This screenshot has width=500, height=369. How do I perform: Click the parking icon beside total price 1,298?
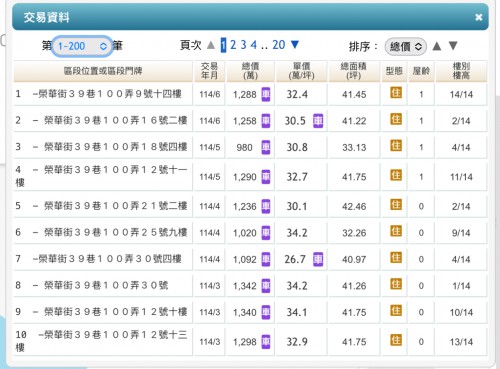[266, 342]
